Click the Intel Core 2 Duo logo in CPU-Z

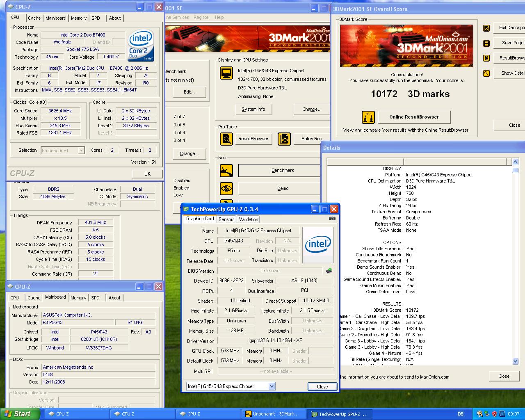[x=141, y=45]
